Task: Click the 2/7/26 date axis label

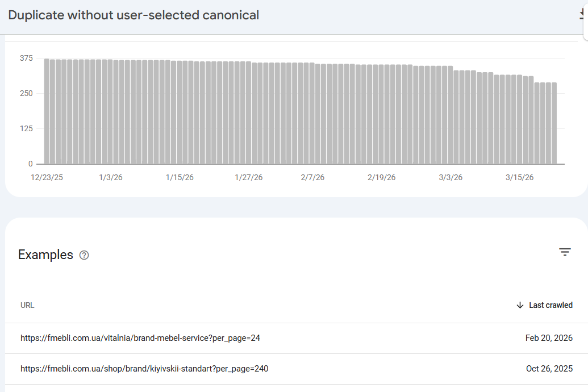Action: [x=312, y=177]
